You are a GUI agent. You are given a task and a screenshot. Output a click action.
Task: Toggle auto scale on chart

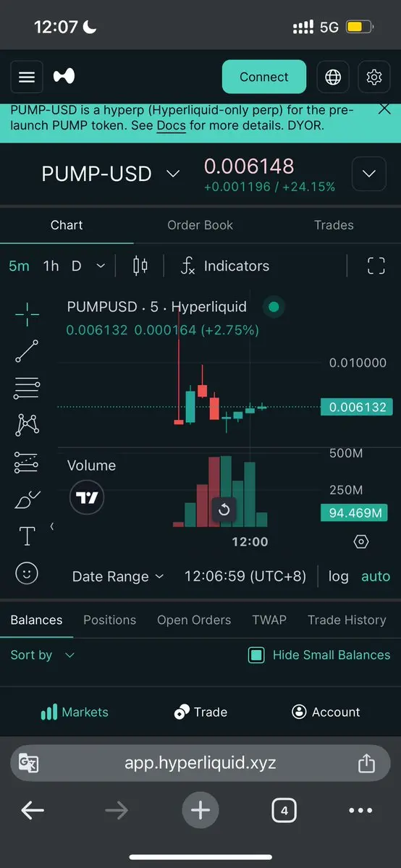pos(376,576)
